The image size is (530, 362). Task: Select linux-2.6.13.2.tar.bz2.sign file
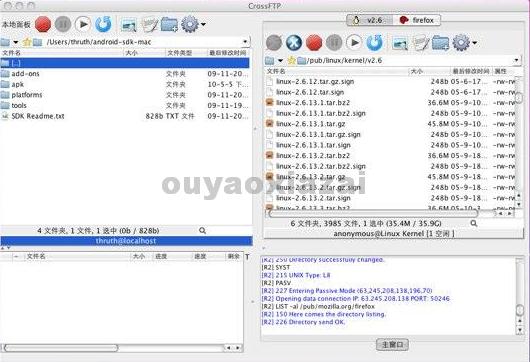[390, 166]
